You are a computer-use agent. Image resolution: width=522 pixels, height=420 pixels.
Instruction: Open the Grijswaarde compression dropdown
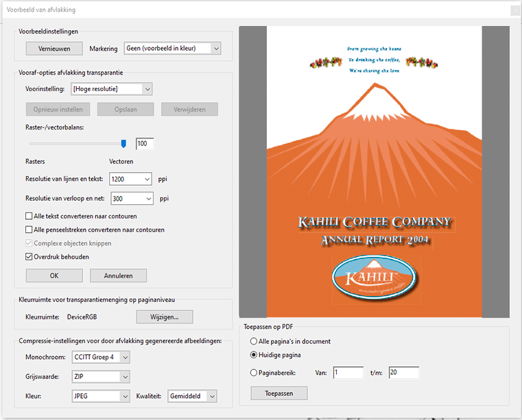(101, 377)
